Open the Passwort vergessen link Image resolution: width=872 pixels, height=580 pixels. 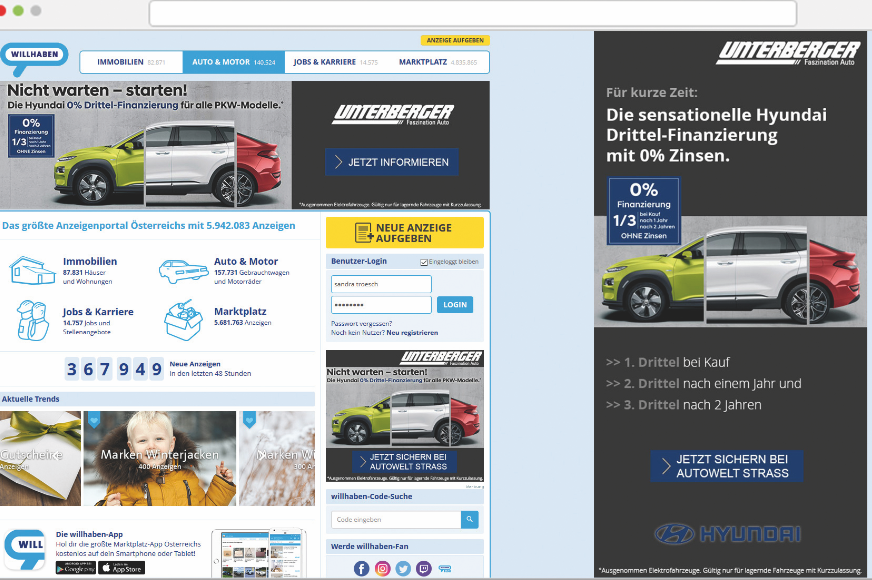361,323
